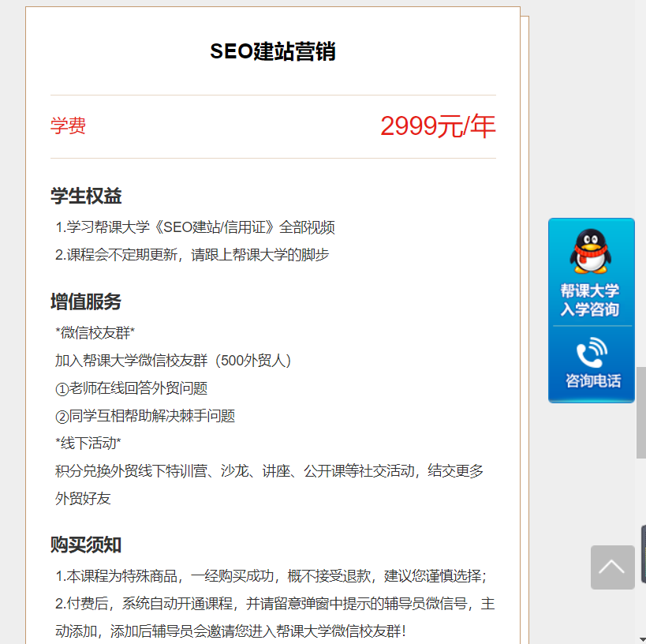Open 帮课大学入学咨询 link

pyautogui.click(x=590, y=300)
